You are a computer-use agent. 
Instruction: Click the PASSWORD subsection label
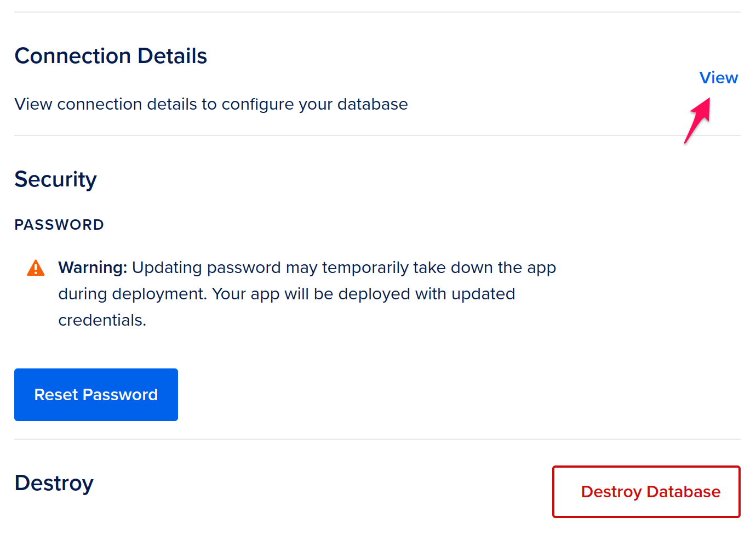[59, 225]
